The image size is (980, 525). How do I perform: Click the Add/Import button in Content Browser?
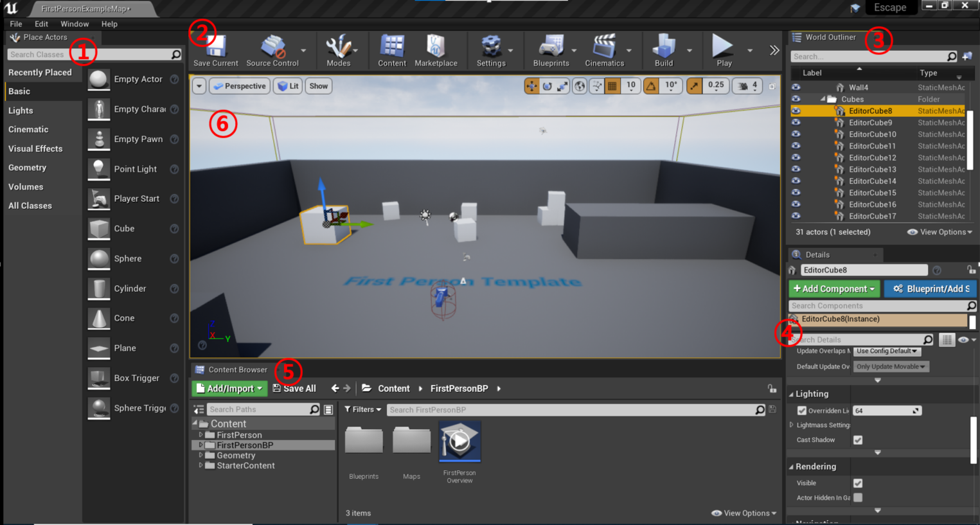click(x=229, y=389)
